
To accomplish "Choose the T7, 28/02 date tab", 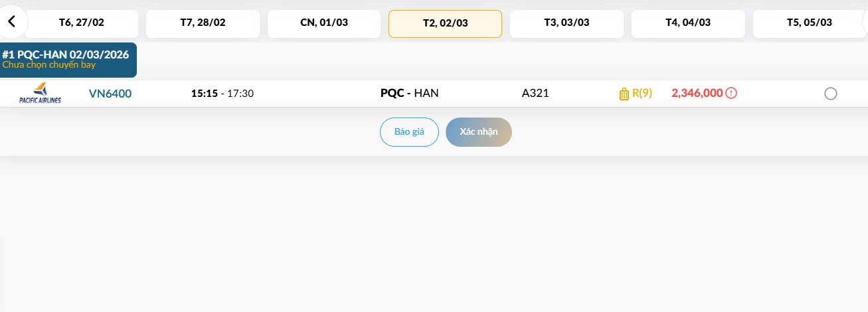I will 203,23.
